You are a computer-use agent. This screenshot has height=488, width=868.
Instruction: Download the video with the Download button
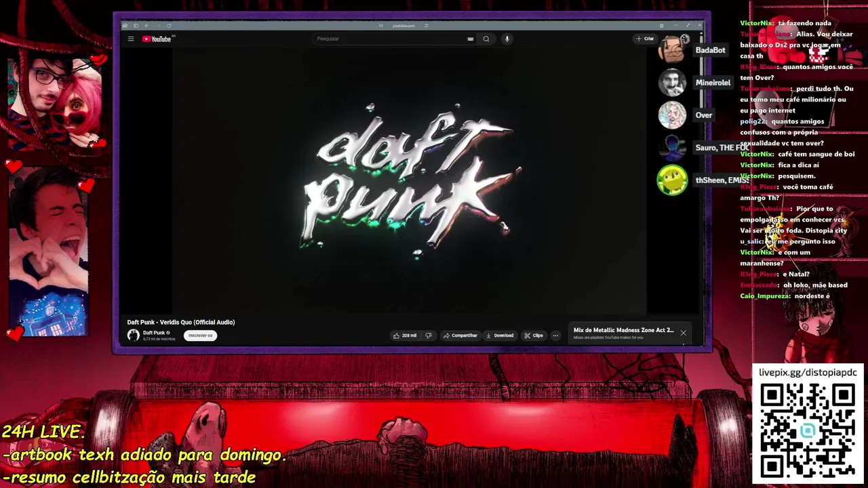point(500,335)
